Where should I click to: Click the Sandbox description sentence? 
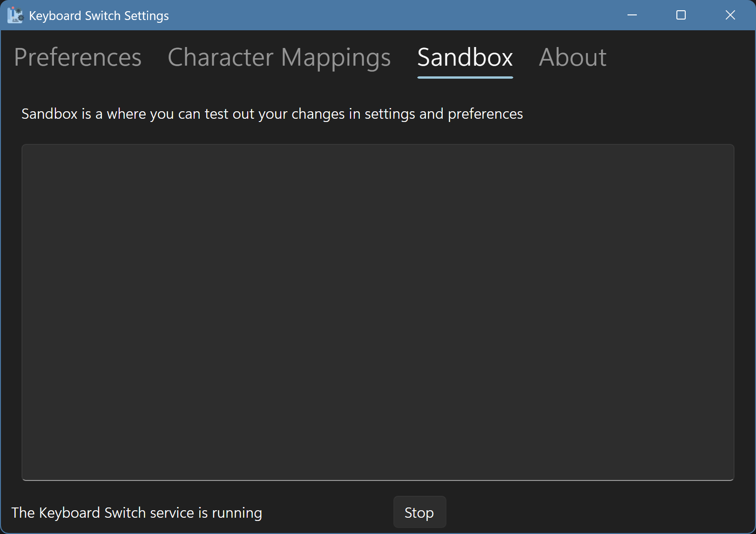pos(272,114)
